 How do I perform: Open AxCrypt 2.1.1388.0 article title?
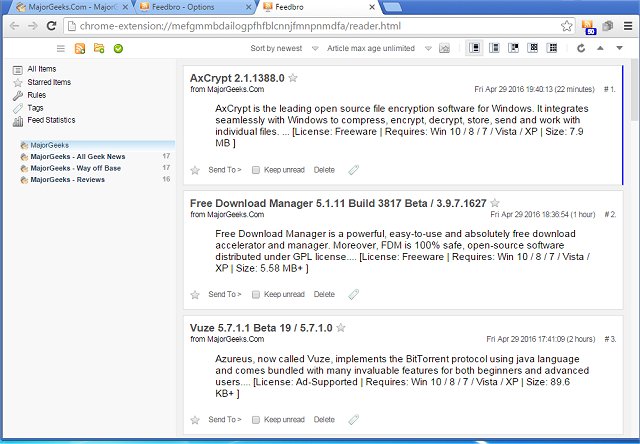pyautogui.click(x=237, y=78)
